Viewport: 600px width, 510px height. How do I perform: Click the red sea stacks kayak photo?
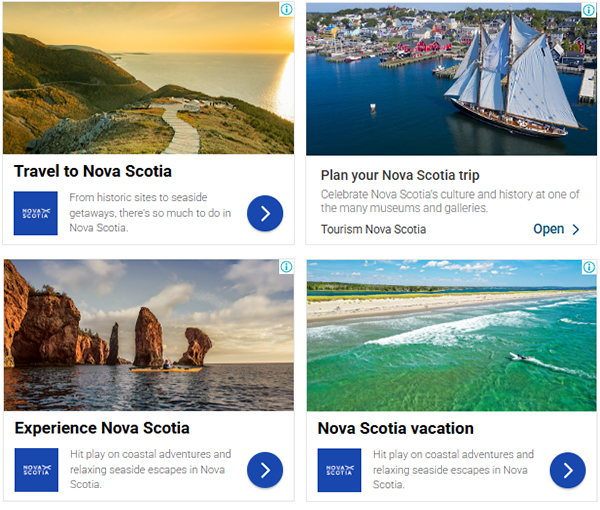[x=149, y=335]
